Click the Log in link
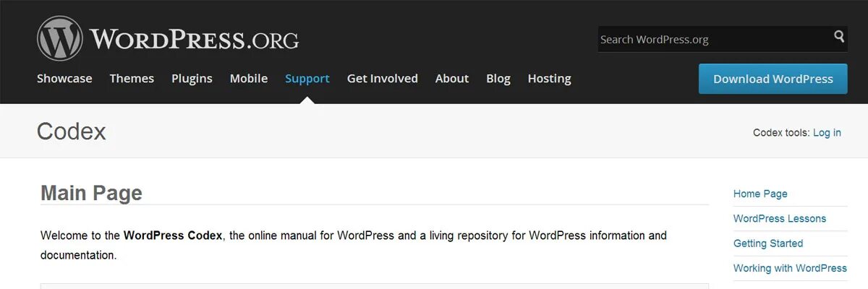868x289 pixels. (x=827, y=133)
